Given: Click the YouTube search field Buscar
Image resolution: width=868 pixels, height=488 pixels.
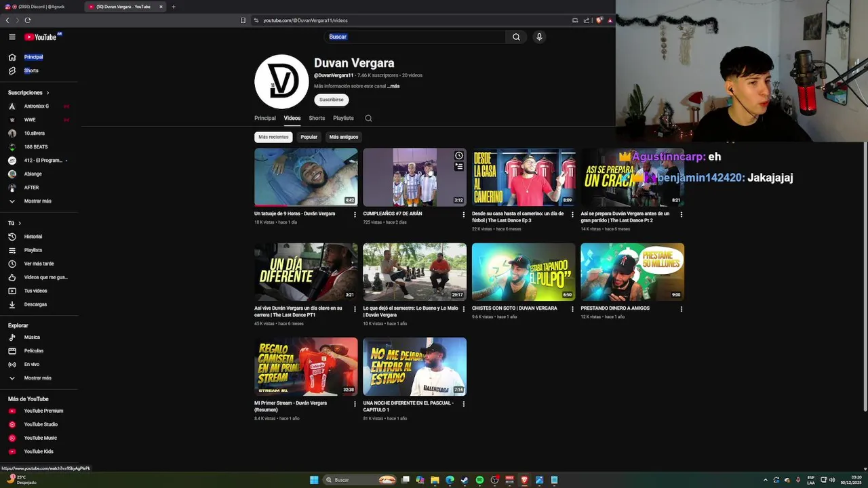Looking at the screenshot, I should [414, 37].
